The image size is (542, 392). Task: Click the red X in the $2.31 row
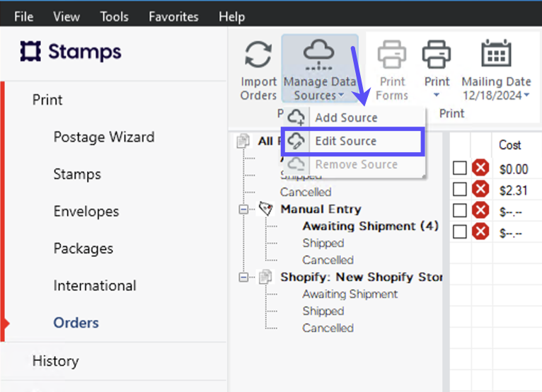coord(480,190)
